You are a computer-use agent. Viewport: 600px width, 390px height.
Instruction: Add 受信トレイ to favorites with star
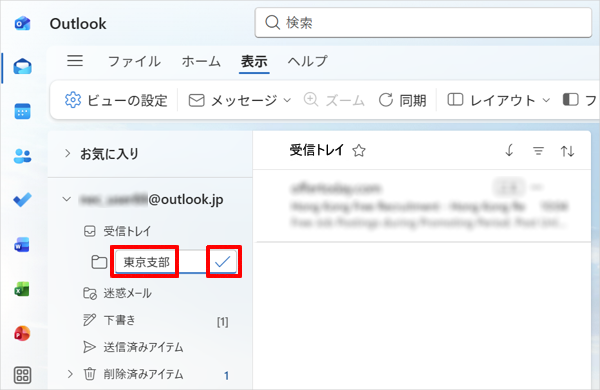(359, 150)
